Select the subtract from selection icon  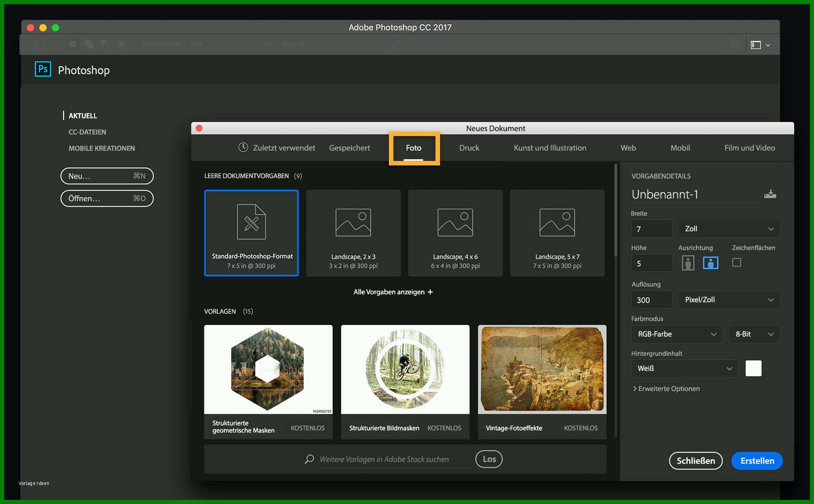click(105, 44)
